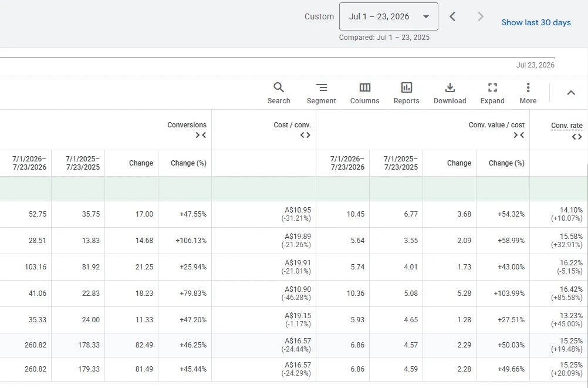Collapse the Conv. value / cost comparison columns
This screenshot has width=588, height=388.
coord(519,135)
